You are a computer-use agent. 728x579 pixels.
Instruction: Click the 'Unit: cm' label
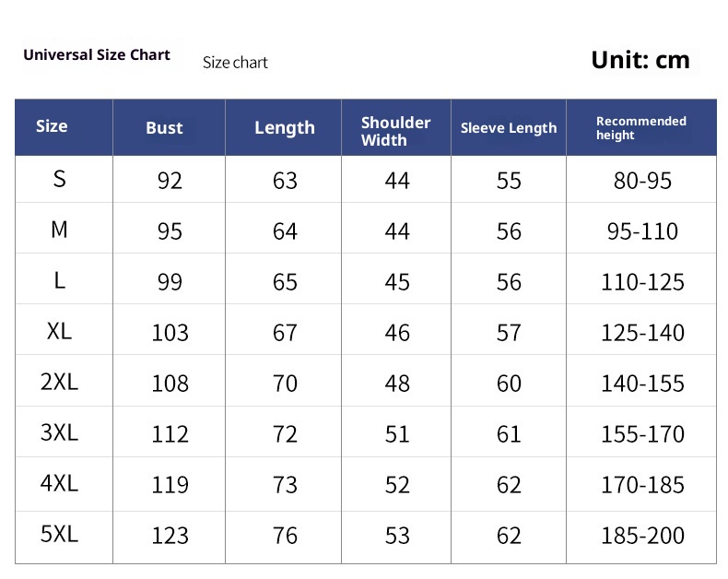pyautogui.click(x=640, y=61)
